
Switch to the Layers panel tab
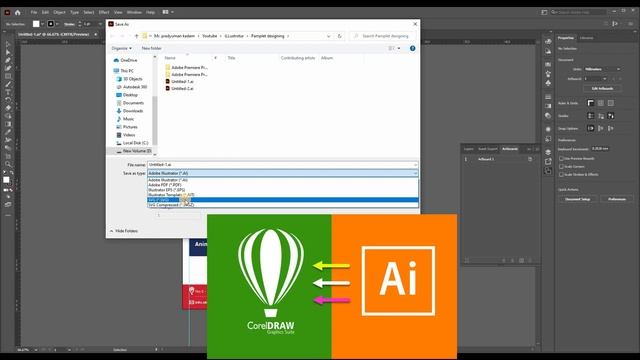pyautogui.click(x=469, y=149)
